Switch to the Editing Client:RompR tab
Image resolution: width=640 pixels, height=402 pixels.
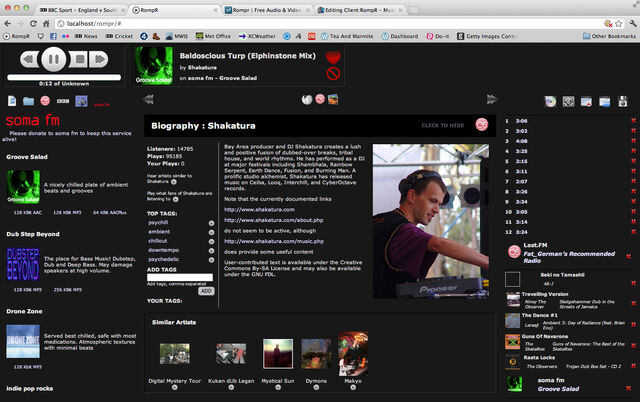click(360, 10)
